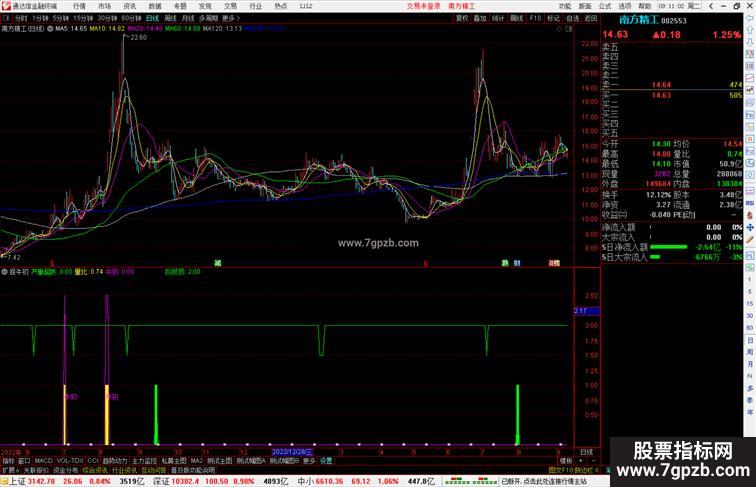Viewport: 756px width, 487px height.
Task: Click 自选 add to watchlist
Action: click(572, 18)
